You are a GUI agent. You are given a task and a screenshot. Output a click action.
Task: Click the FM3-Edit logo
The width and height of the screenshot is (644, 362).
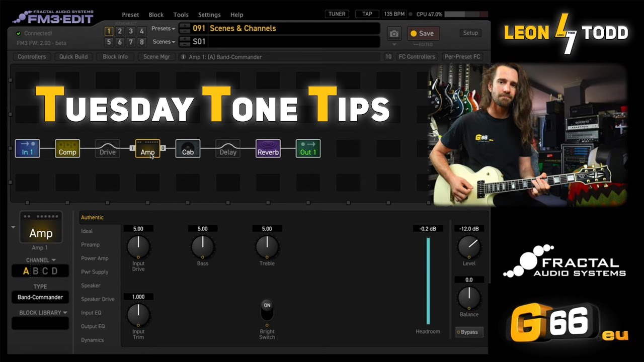(53, 17)
